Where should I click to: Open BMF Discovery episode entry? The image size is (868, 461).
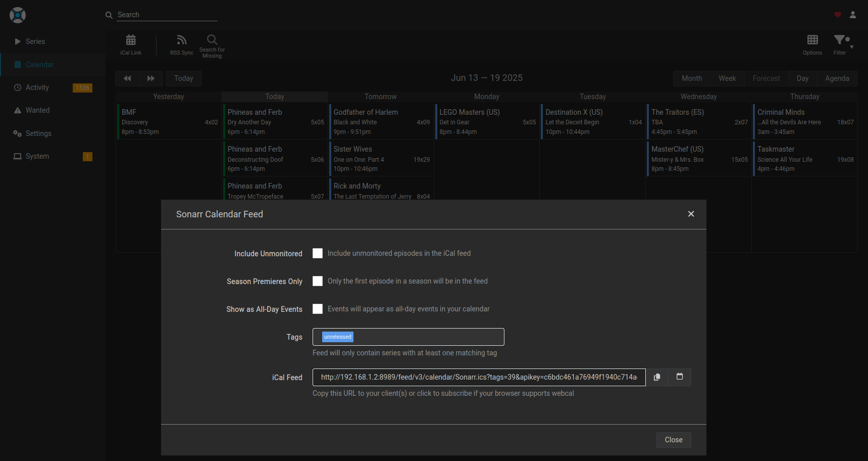[x=169, y=121]
